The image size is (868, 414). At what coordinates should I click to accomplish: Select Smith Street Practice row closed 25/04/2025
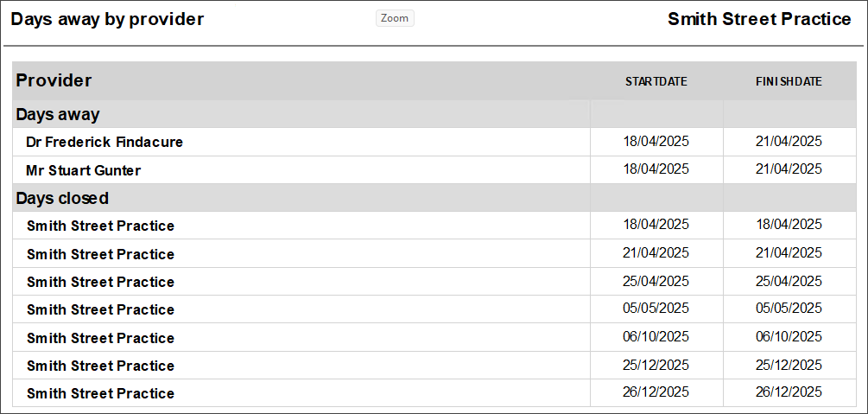434,282
